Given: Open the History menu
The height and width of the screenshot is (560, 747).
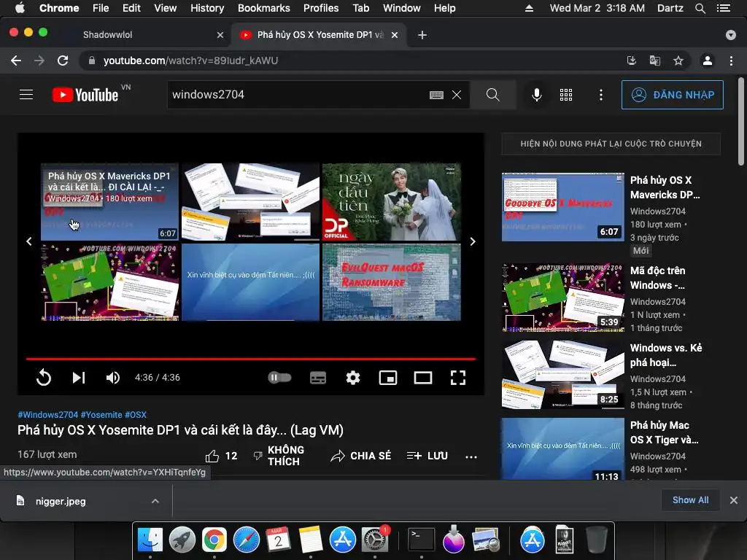Looking at the screenshot, I should pyautogui.click(x=207, y=8).
